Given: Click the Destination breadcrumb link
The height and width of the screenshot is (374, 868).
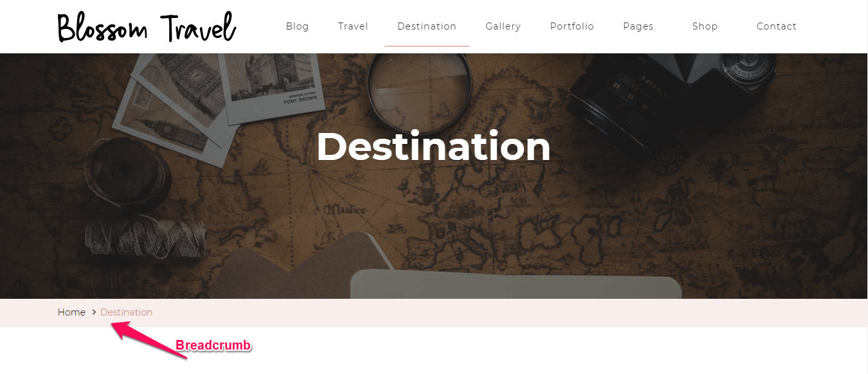Looking at the screenshot, I should pos(126,312).
